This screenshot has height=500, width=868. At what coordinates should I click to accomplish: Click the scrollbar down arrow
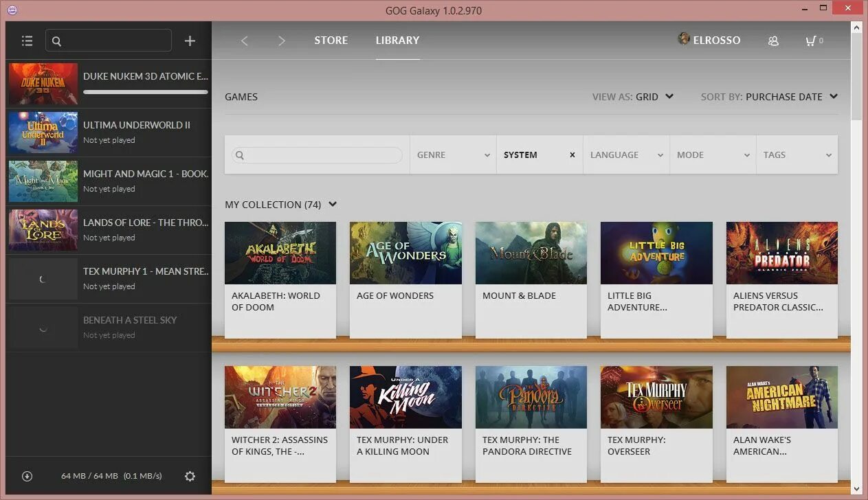[x=856, y=489]
